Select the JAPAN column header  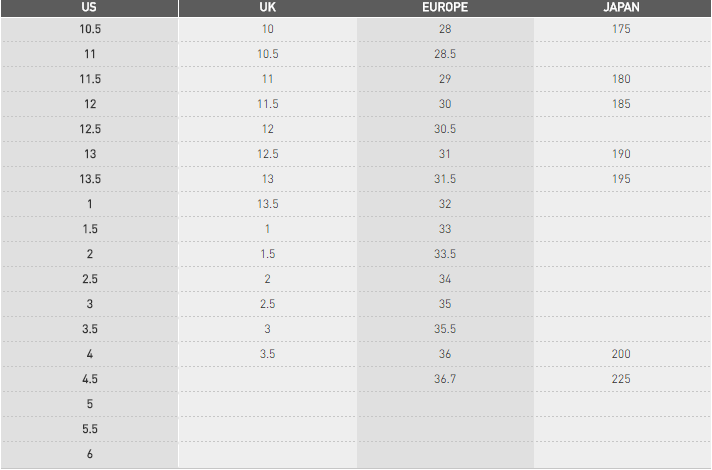pyautogui.click(x=622, y=8)
